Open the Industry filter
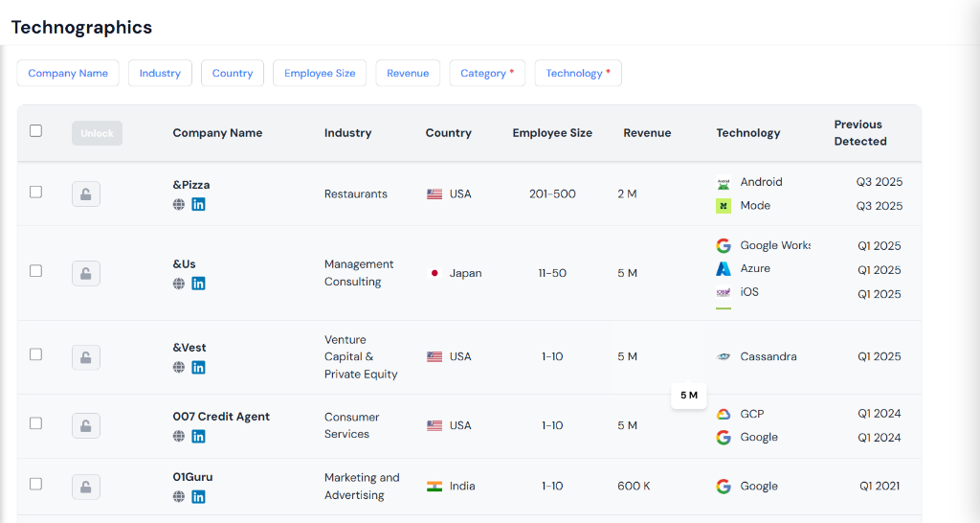Screen dimensions: 980x523 160,73
